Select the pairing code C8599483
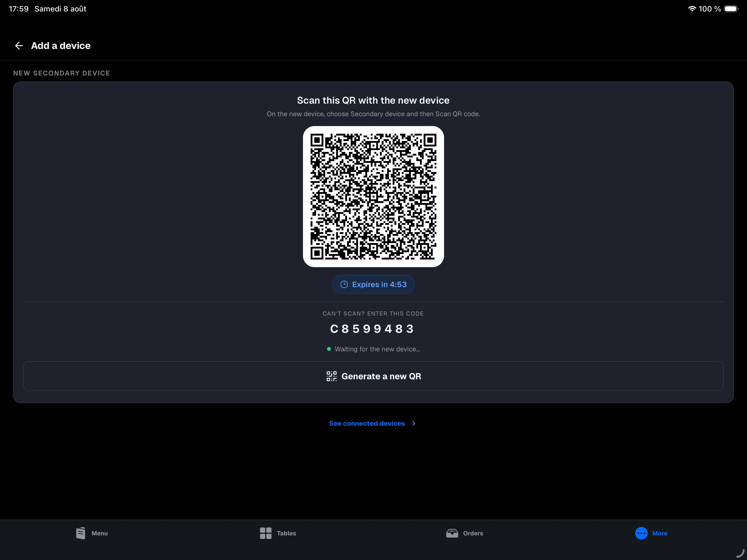Viewport: 747px width, 560px height. pyautogui.click(x=372, y=329)
